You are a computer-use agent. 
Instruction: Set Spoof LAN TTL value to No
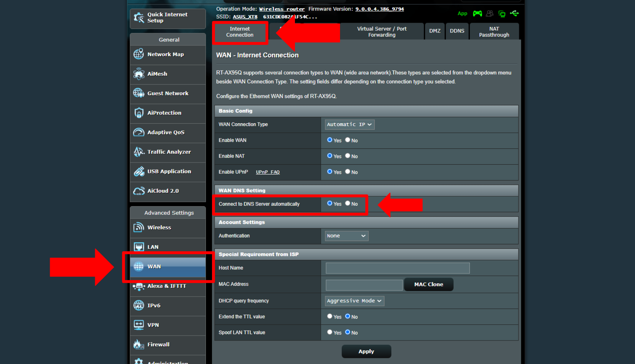[348, 332]
